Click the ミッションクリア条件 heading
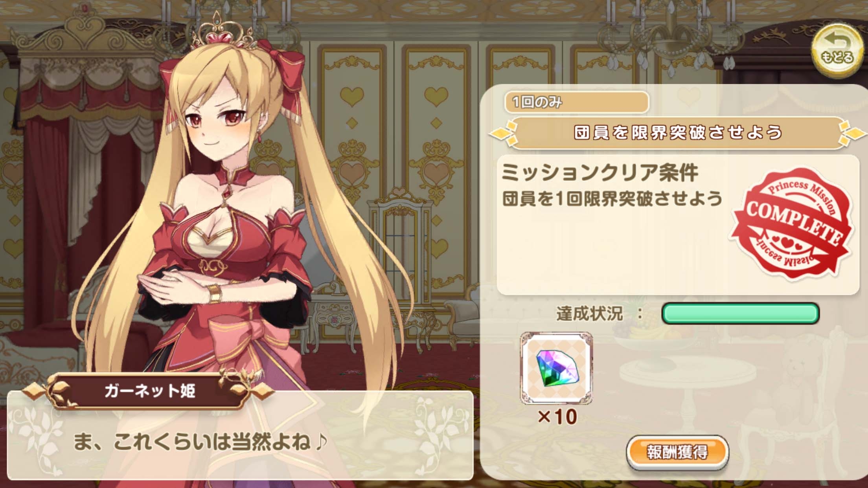This screenshot has width=868, height=488. tap(600, 172)
